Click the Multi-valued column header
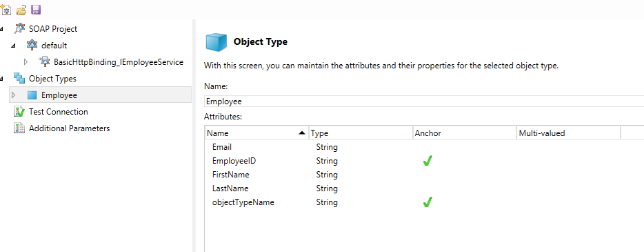This screenshot has height=252, width=644. [x=568, y=133]
